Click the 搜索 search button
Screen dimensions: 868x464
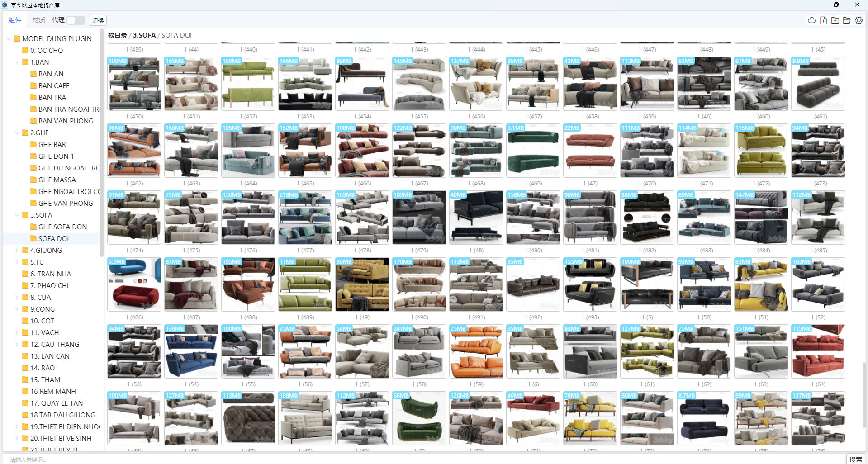pos(855,459)
